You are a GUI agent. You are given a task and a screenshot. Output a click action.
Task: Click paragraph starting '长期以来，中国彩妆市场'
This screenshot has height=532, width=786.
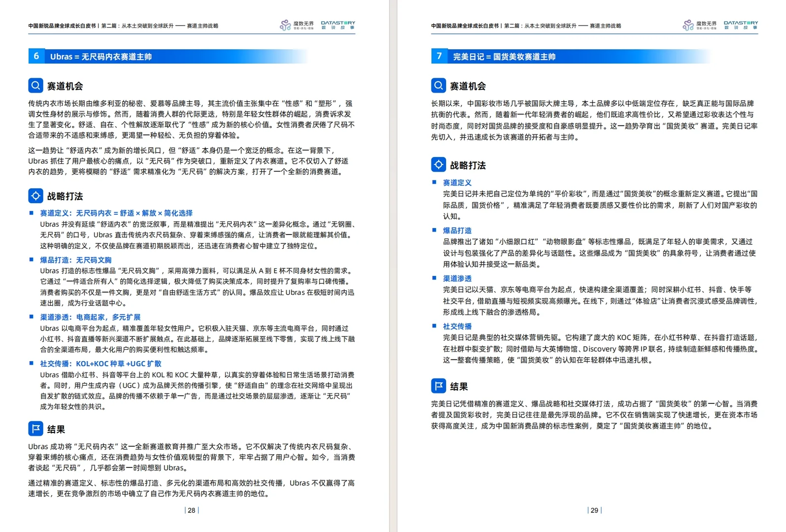point(594,120)
